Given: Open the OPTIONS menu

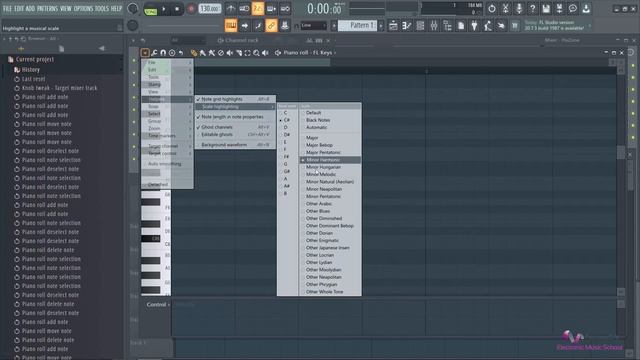Looking at the screenshot, I should pos(83,9).
